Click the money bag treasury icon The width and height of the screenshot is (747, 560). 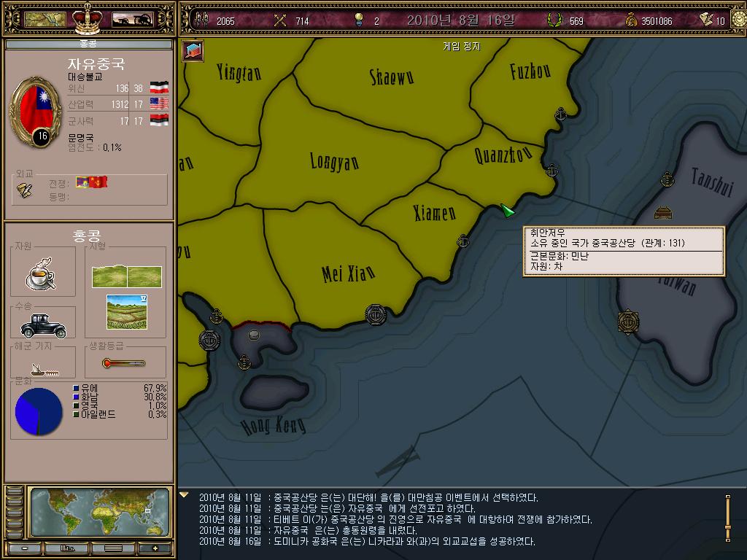tap(631, 20)
